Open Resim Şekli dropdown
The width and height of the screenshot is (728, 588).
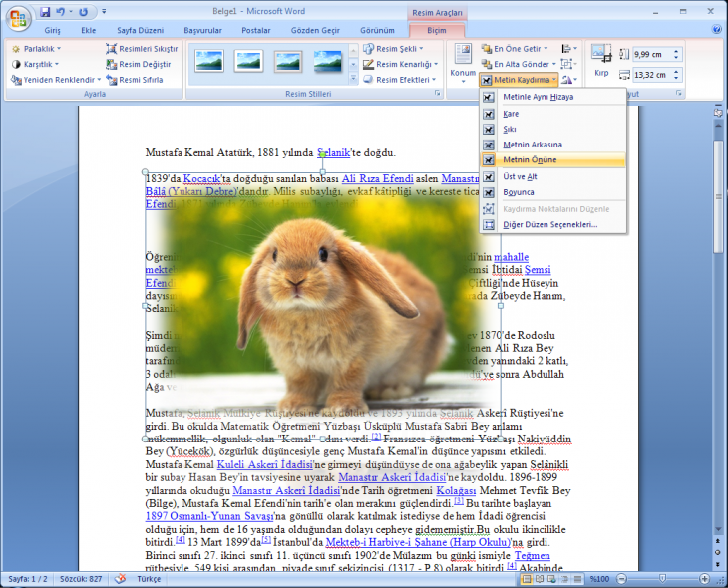[x=393, y=49]
